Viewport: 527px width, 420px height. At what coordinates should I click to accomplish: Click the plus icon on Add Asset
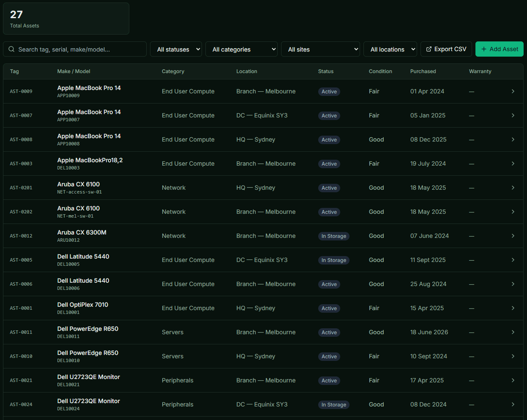pyautogui.click(x=484, y=49)
